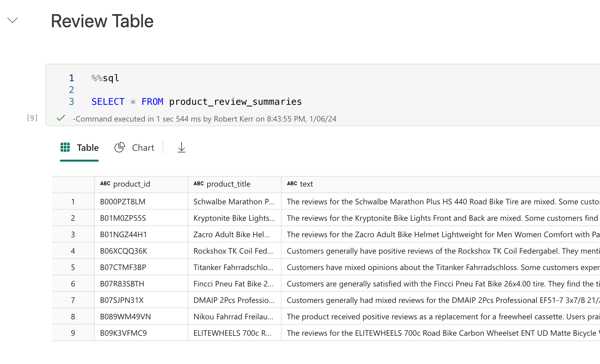
Task: Sort by the product_id column header
Action: (x=132, y=184)
